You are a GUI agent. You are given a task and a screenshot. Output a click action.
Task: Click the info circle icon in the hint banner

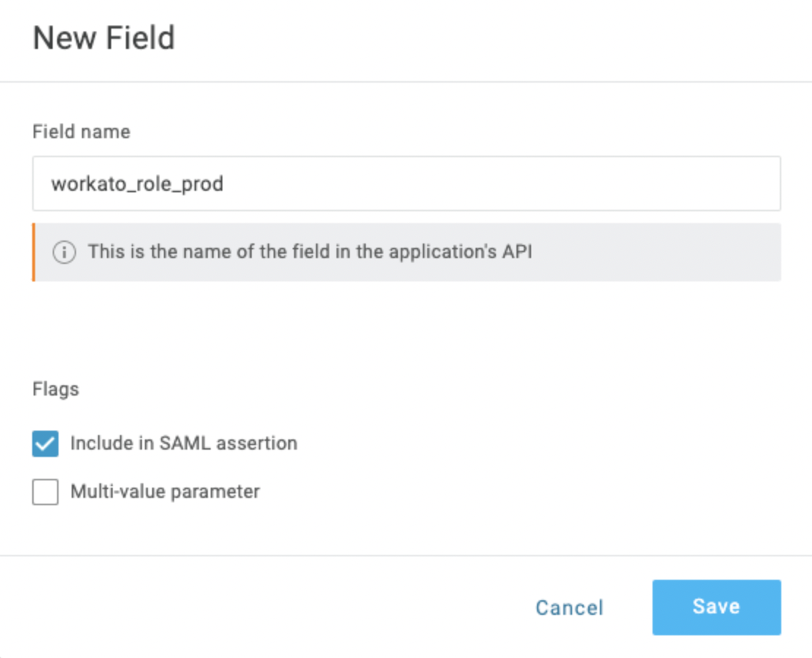(x=64, y=253)
